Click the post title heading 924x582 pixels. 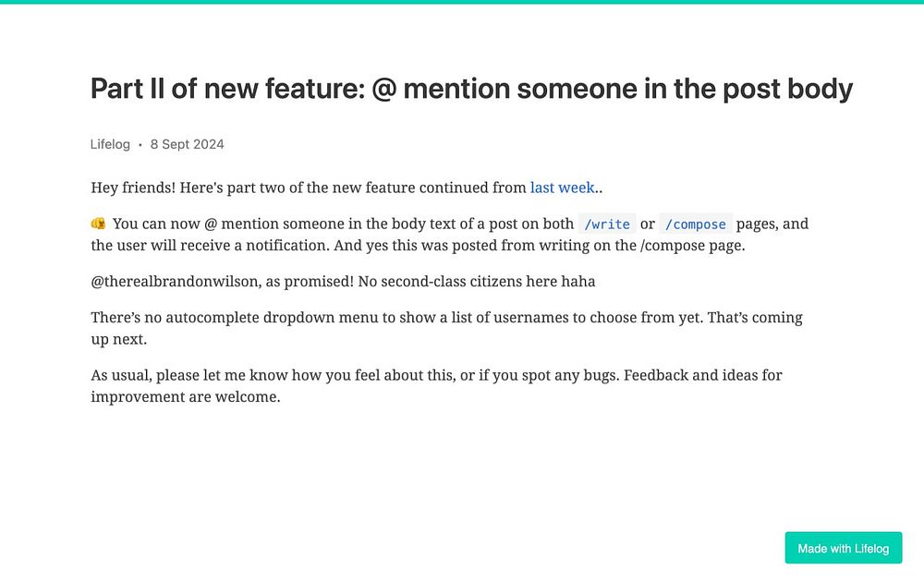(x=471, y=89)
